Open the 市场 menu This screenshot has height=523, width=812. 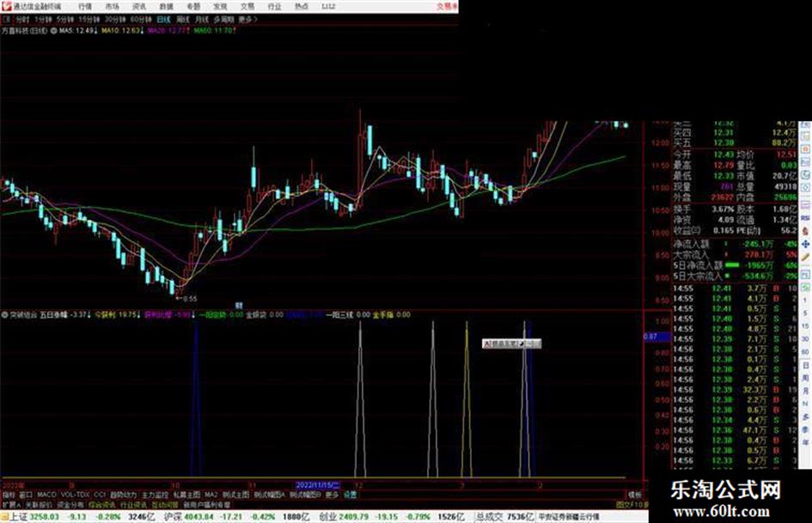(x=112, y=6)
